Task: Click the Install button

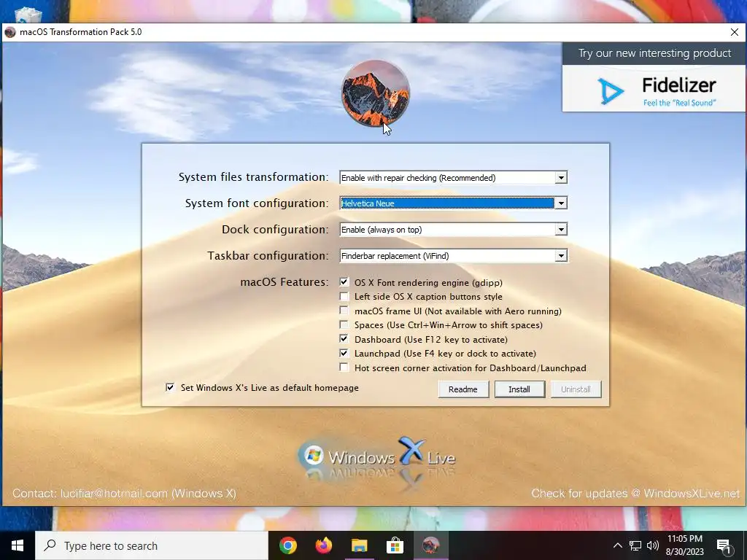Action: pyautogui.click(x=519, y=389)
